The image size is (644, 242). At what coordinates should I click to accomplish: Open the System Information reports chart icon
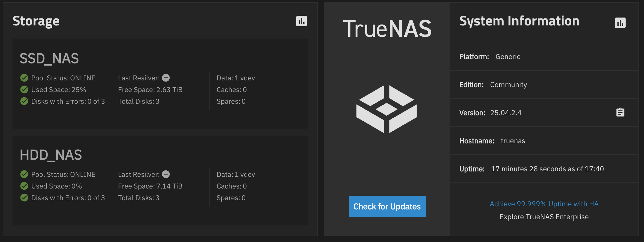[x=620, y=23]
